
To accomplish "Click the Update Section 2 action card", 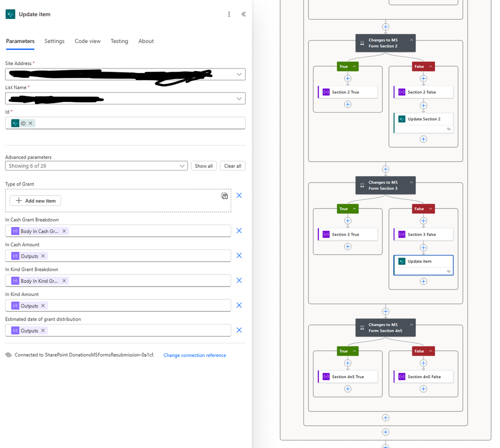I will coord(423,122).
